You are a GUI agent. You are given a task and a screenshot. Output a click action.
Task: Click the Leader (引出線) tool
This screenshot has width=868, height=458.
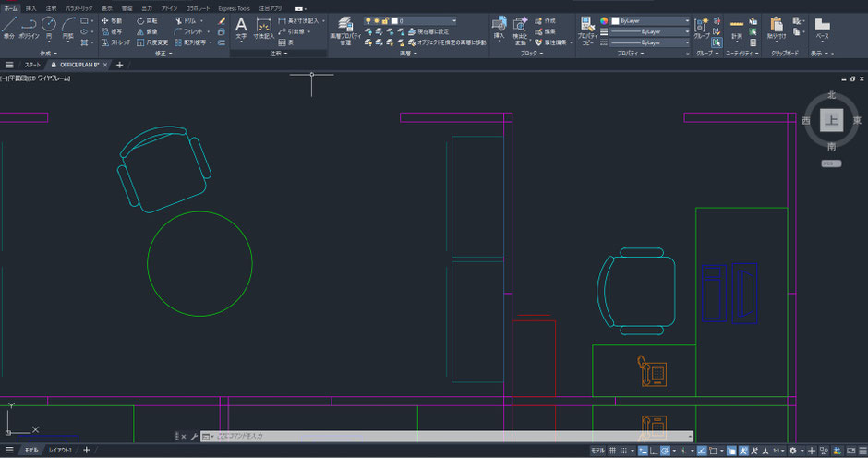tap(291, 31)
